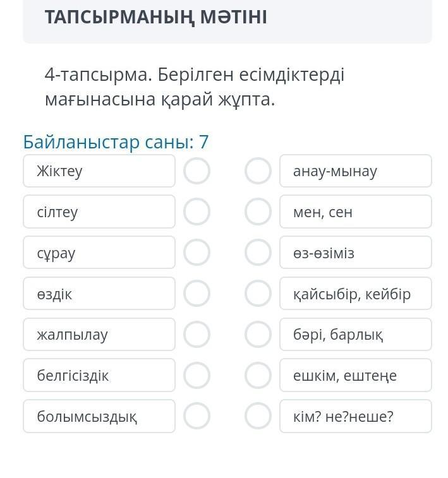This screenshot has height=478, width=448.
Task: Select the connector circle next to өздік
Action: [197, 294]
